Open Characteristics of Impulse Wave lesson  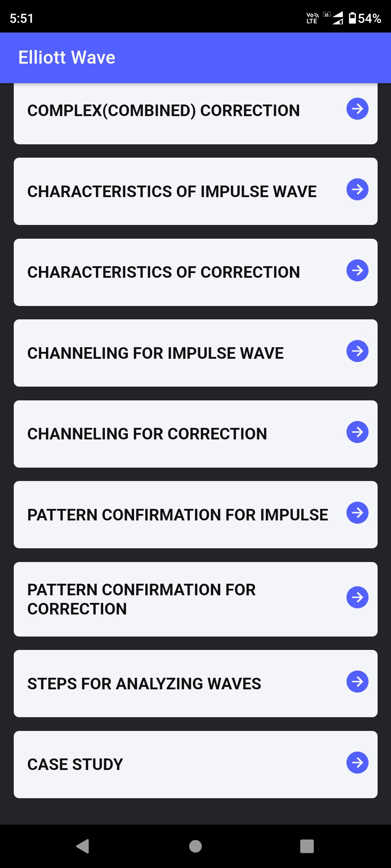(x=172, y=192)
